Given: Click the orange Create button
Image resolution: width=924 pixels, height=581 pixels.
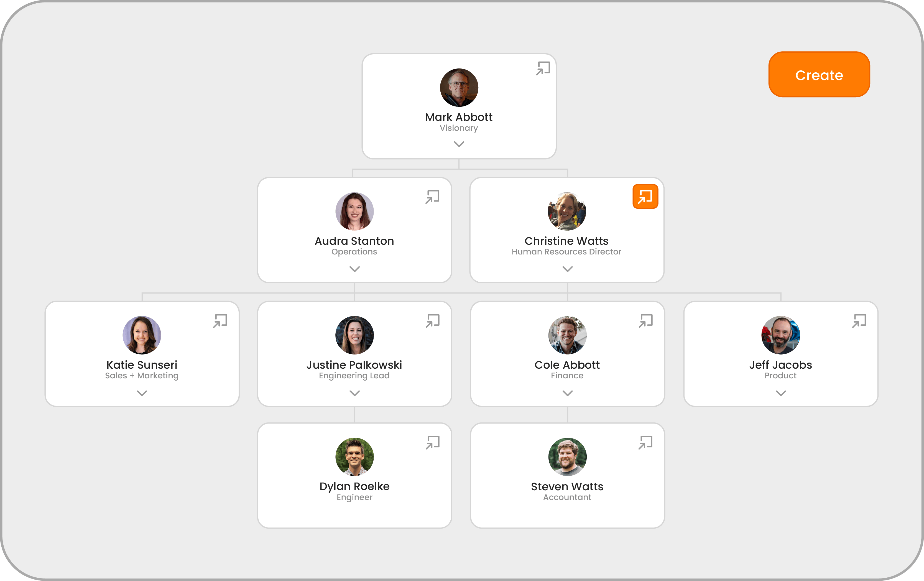Looking at the screenshot, I should 819,75.
